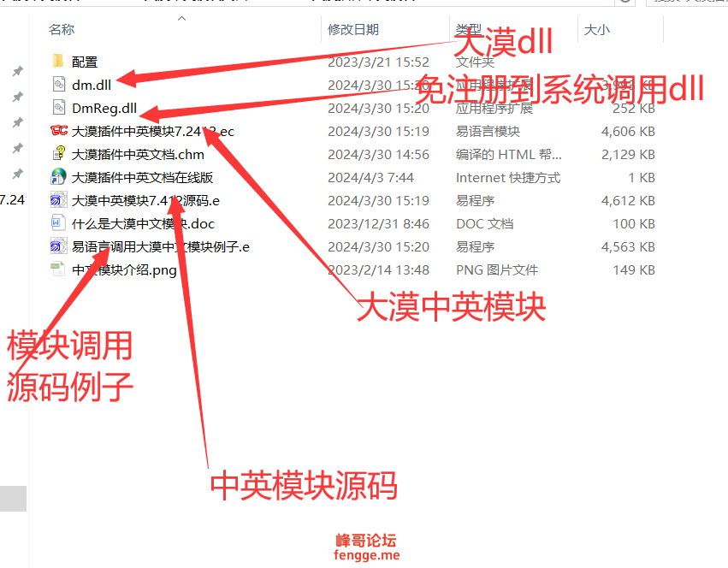Click the pin icon next to the 配置 row
The width and height of the screenshot is (728, 568).
(18, 71)
